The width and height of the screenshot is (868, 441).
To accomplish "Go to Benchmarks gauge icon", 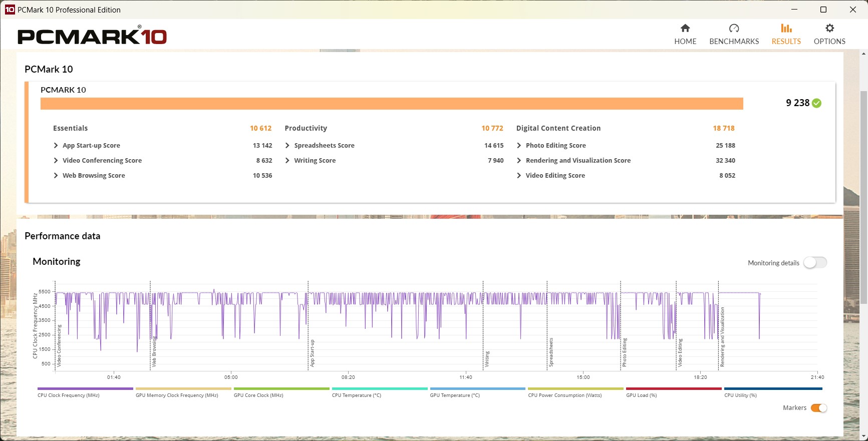I will tap(734, 28).
